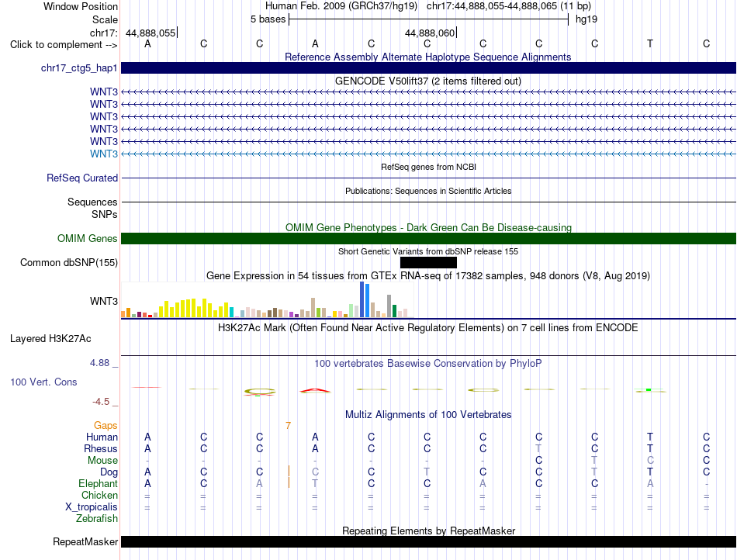The width and height of the screenshot is (737, 560).
Task: Click the PhyloP upper value 4.88
Action: (99, 363)
